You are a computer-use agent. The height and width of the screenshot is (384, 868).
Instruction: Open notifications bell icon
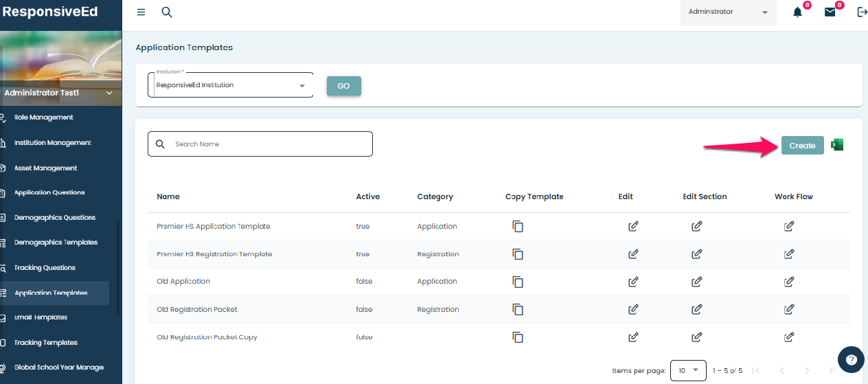pos(797,12)
